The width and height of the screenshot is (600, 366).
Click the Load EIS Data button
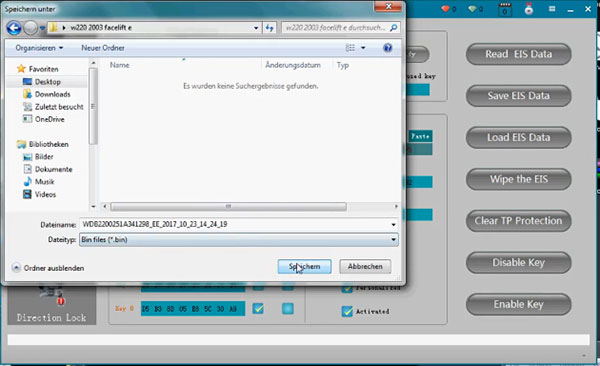pyautogui.click(x=518, y=137)
